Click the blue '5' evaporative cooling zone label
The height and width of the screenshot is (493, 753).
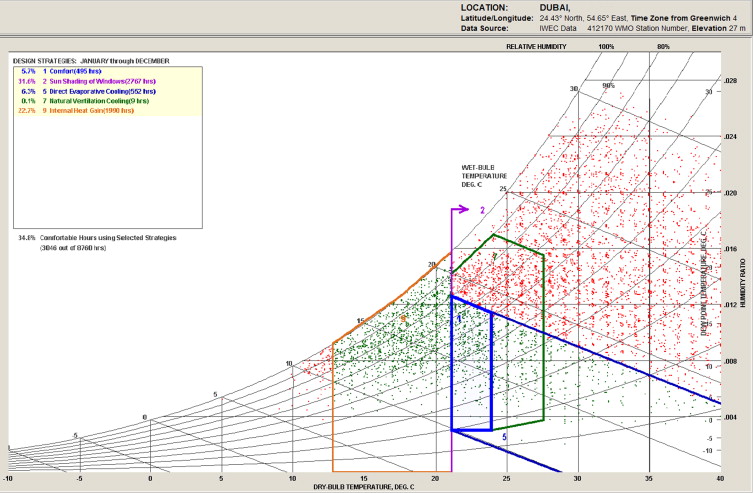click(504, 437)
